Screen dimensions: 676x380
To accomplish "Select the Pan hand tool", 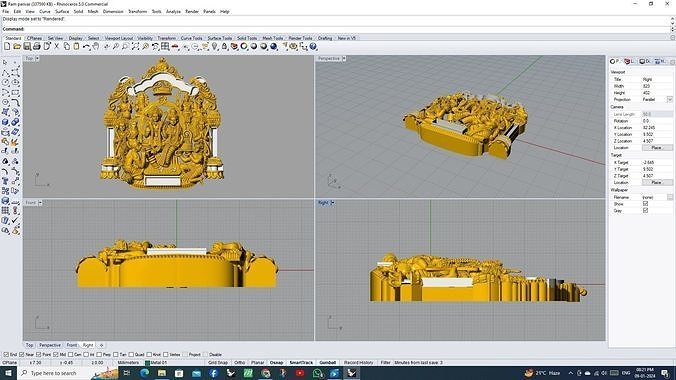I will 96,46.
